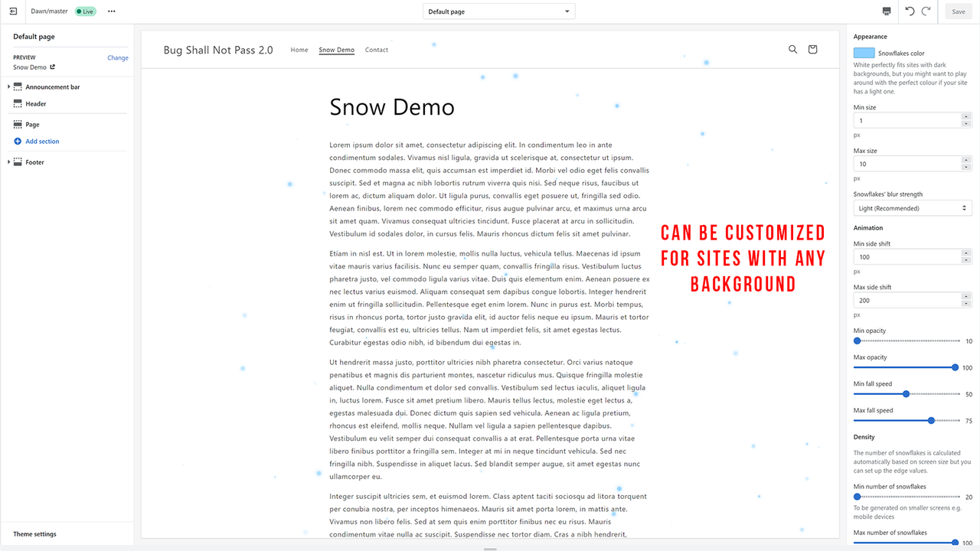The width and height of the screenshot is (980, 551).
Task: Click the Page section icon
Action: [x=18, y=124]
